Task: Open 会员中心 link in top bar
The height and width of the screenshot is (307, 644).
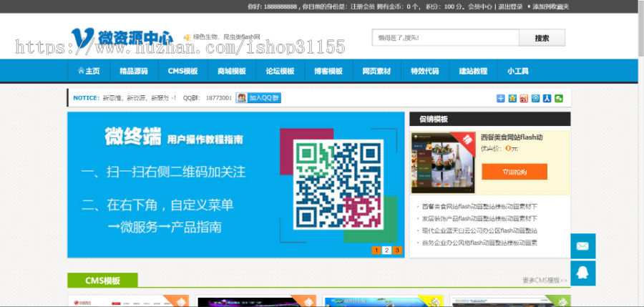Action: pyautogui.click(x=480, y=6)
